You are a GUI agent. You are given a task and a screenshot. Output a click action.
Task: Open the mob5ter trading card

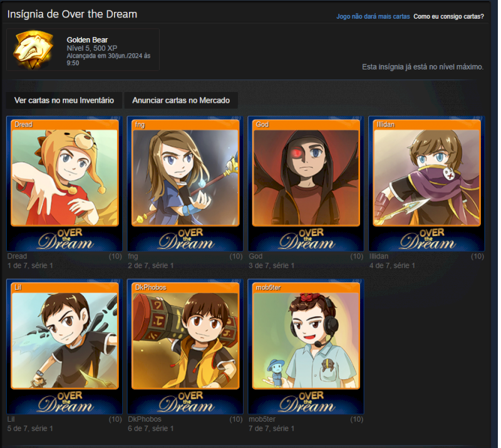point(306,347)
